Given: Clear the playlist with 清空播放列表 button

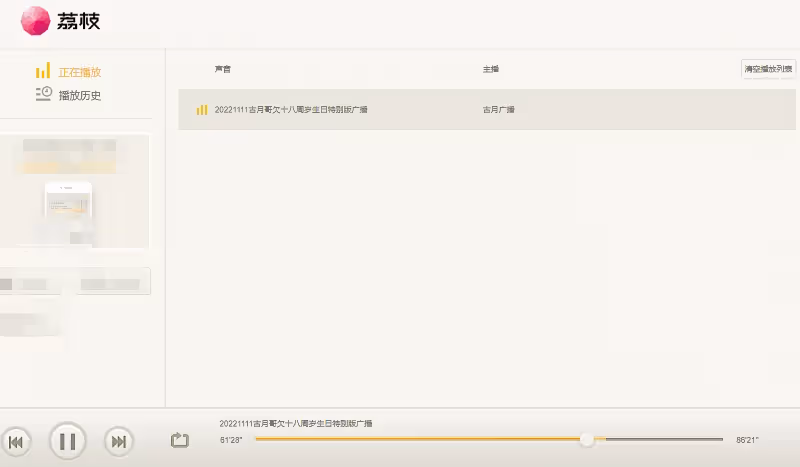Looking at the screenshot, I should point(768,69).
